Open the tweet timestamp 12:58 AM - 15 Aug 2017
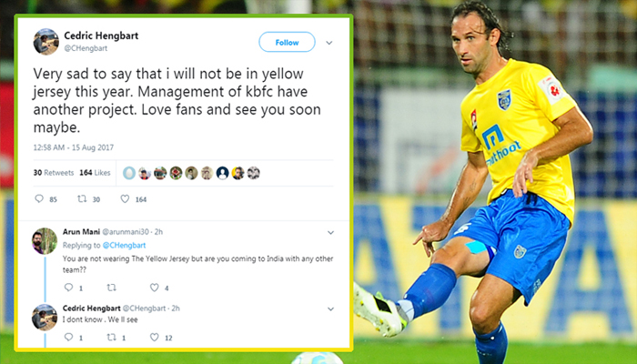Screen dimensions: 637x364 point(73,147)
